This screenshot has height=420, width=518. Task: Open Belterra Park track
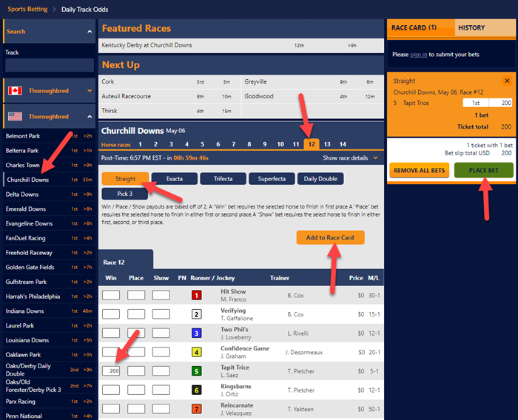[x=49, y=150]
